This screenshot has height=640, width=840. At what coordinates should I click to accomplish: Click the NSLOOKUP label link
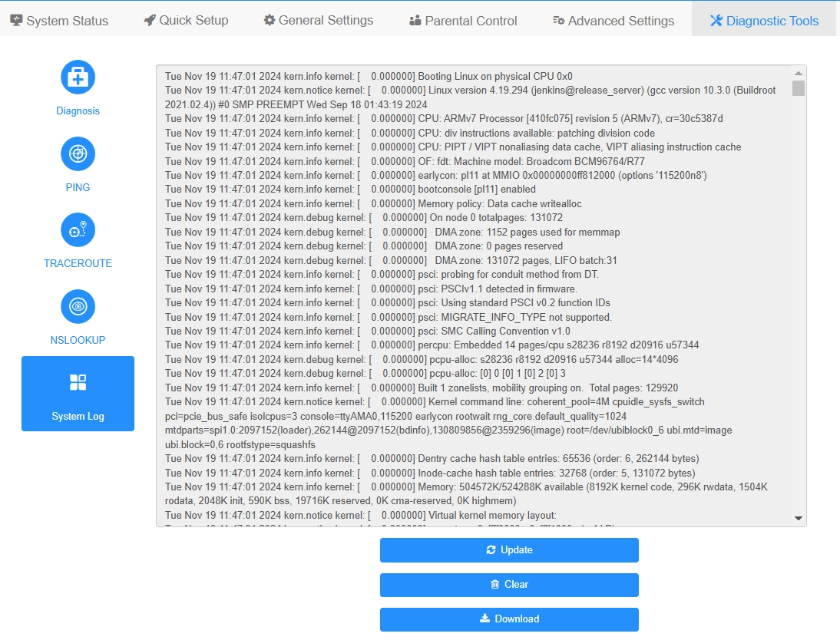[78, 340]
